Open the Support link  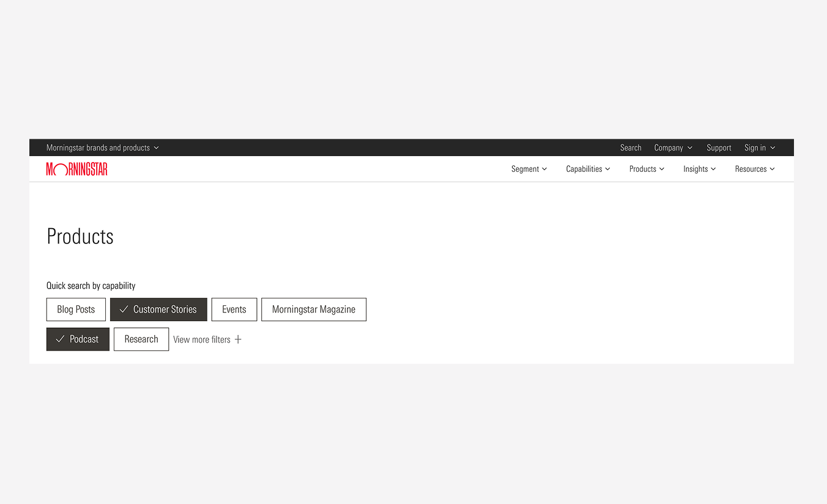(719, 148)
